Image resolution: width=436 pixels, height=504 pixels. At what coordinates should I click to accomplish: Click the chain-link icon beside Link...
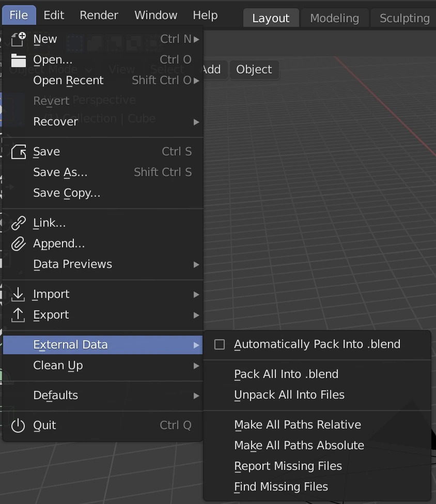[18, 223]
